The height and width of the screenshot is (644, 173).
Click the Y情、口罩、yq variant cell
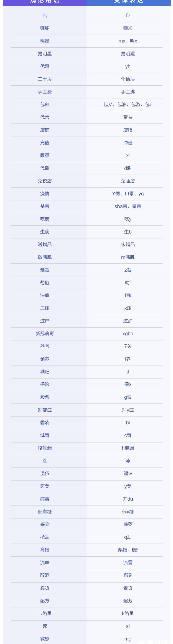[x=128, y=194]
